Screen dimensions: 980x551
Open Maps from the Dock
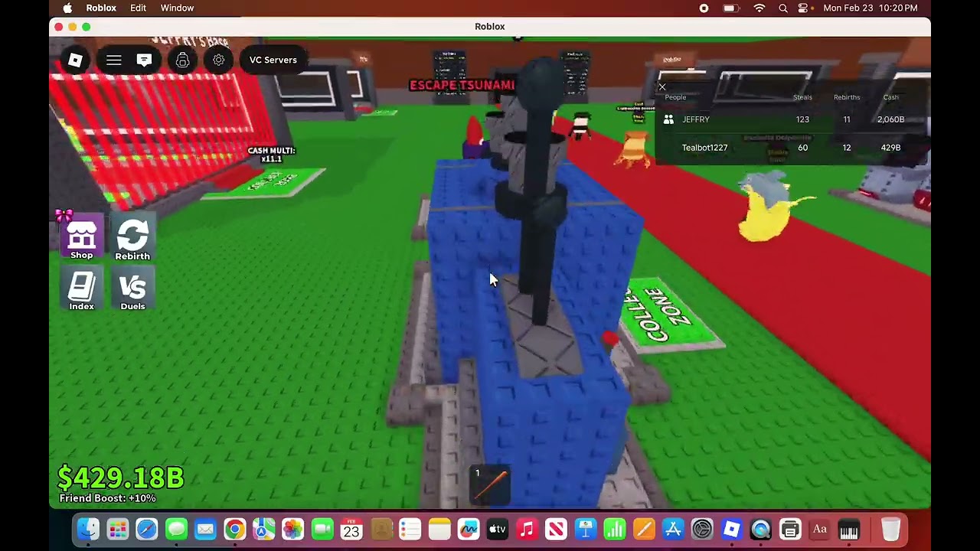pos(263,529)
